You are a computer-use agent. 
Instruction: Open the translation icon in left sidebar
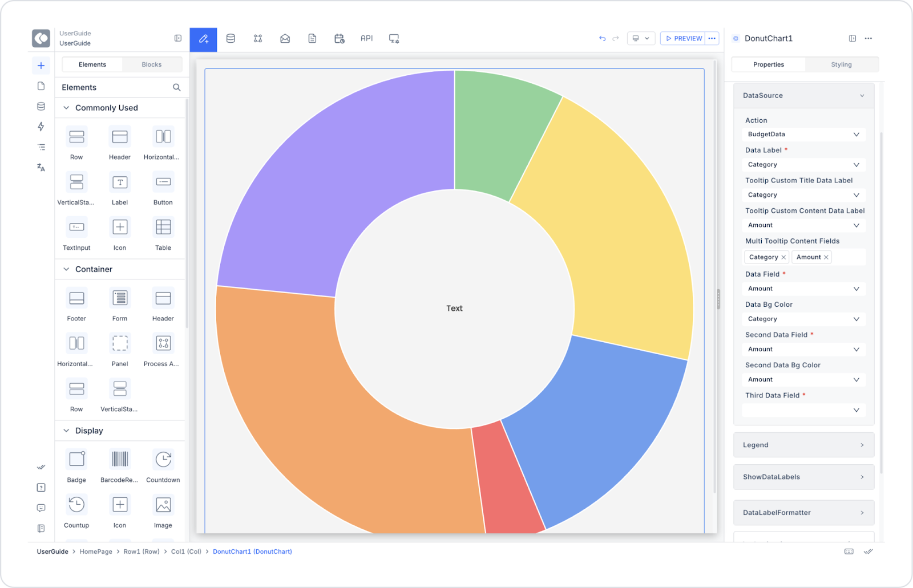coord(41,167)
